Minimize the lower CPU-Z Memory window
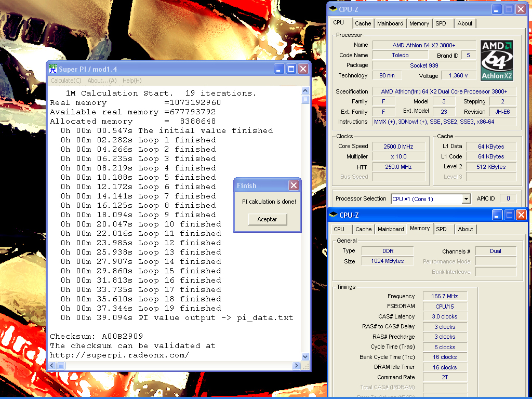 496,215
